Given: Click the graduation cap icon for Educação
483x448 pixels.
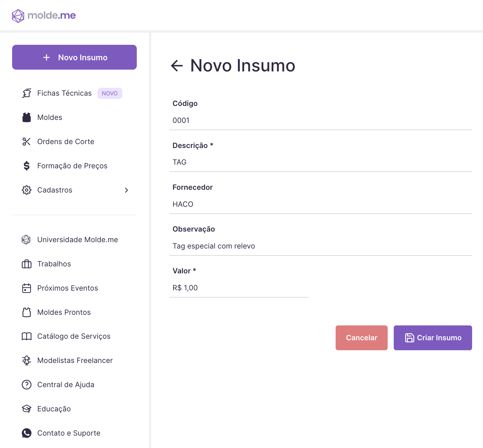Looking at the screenshot, I should click(27, 409).
